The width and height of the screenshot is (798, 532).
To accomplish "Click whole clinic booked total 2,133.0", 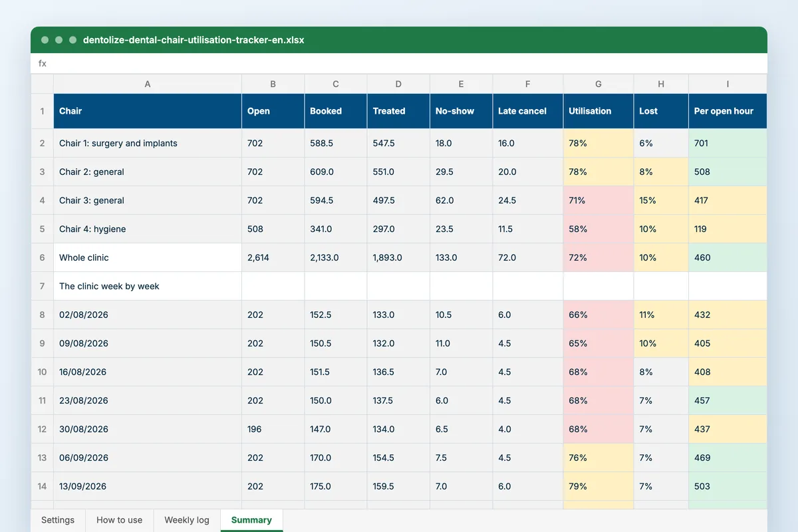I will tap(336, 257).
